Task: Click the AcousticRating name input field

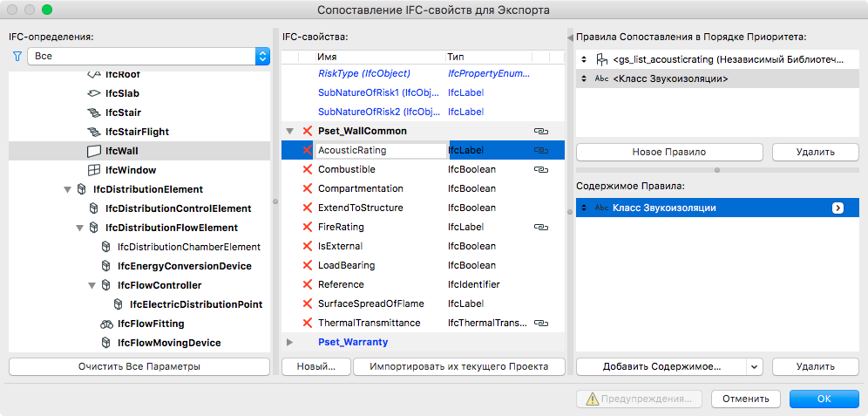Action: pos(379,150)
